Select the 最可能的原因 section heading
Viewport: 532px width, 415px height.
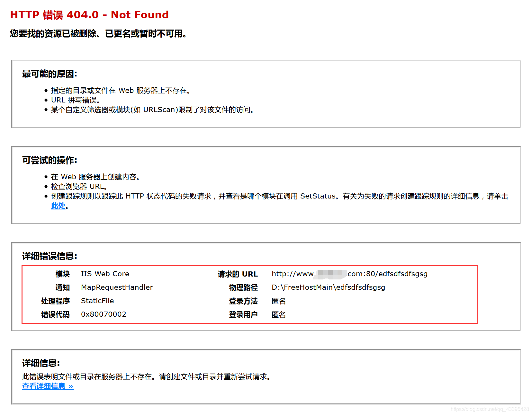point(50,74)
